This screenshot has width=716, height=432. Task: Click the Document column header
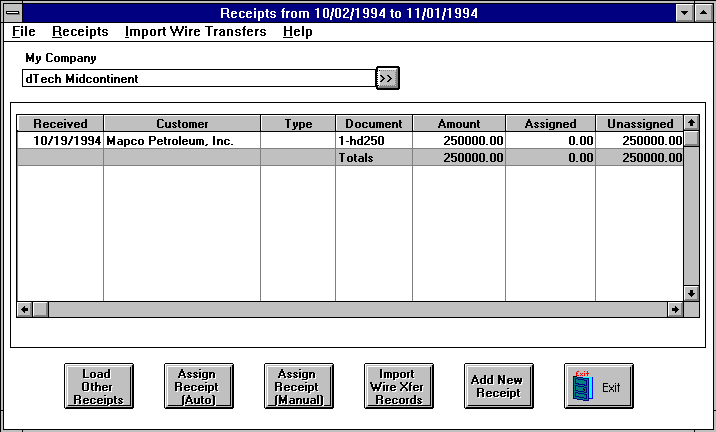pyautogui.click(x=374, y=124)
